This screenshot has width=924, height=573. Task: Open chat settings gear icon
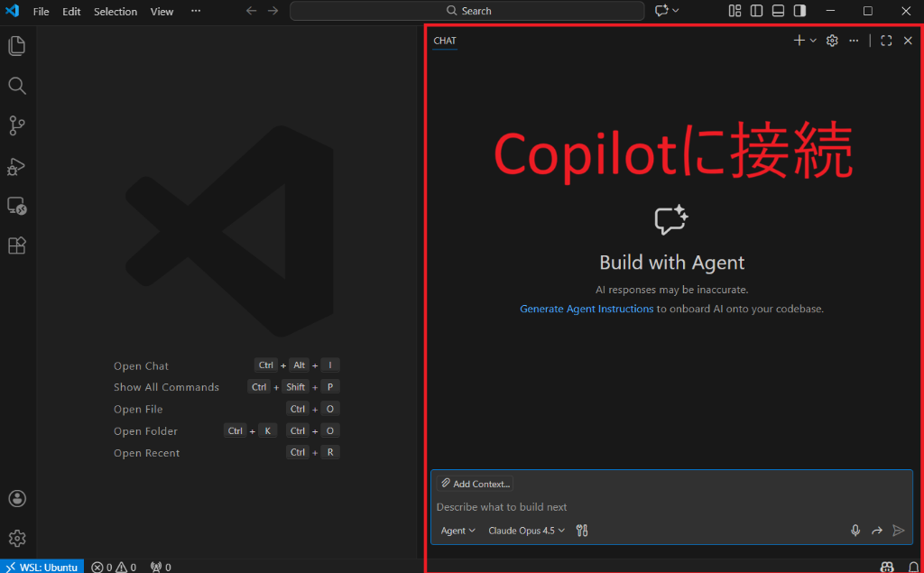[832, 40]
